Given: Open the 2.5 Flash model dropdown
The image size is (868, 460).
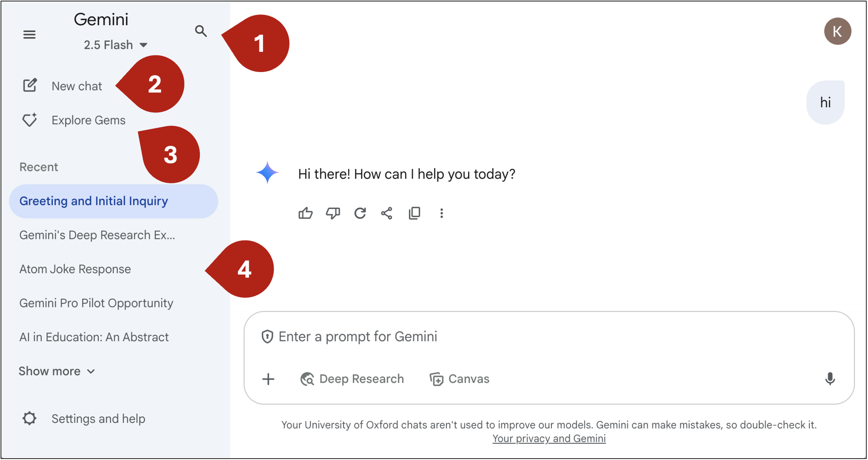Looking at the screenshot, I should point(115,45).
